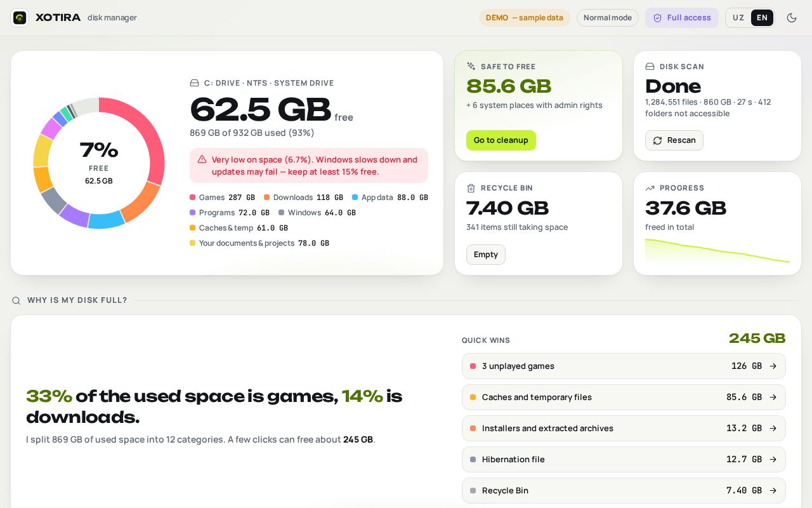Click the magnifier icon beside Why is my disk full
Image resolution: width=812 pixels, height=508 pixels.
pyautogui.click(x=16, y=300)
